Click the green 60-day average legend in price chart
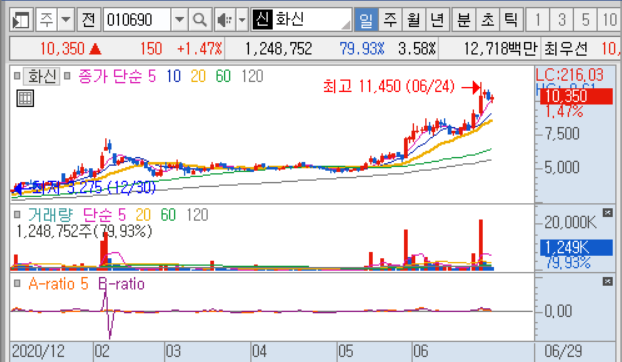 (223, 76)
